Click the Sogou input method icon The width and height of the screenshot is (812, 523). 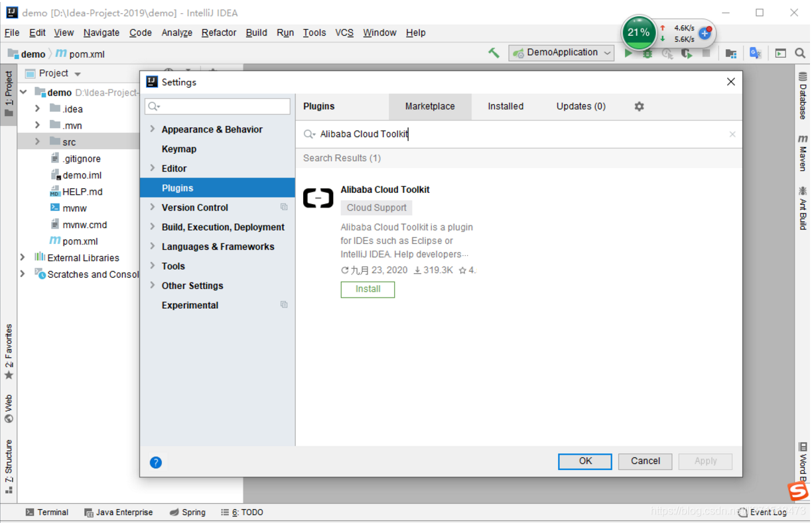coord(798,491)
